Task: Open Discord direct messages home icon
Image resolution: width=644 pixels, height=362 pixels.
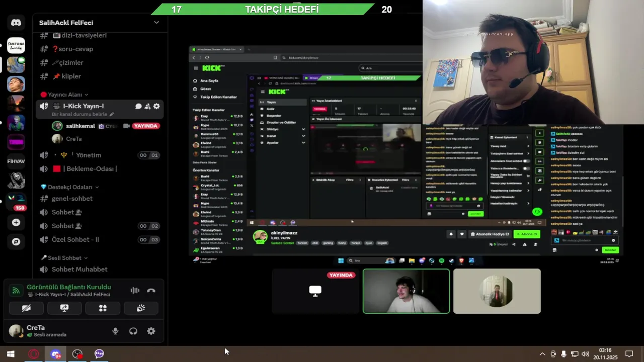Action: point(16,23)
